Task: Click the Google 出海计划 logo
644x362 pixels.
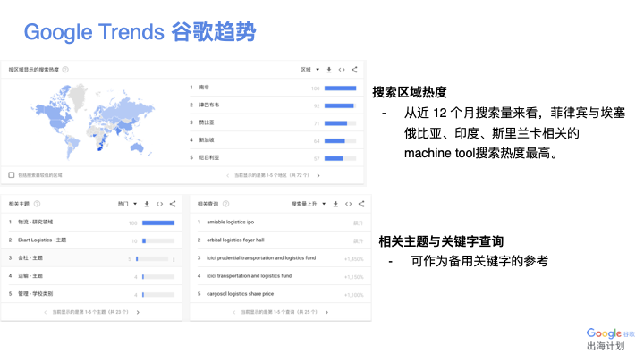Action: pyautogui.click(x=610, y=340)
